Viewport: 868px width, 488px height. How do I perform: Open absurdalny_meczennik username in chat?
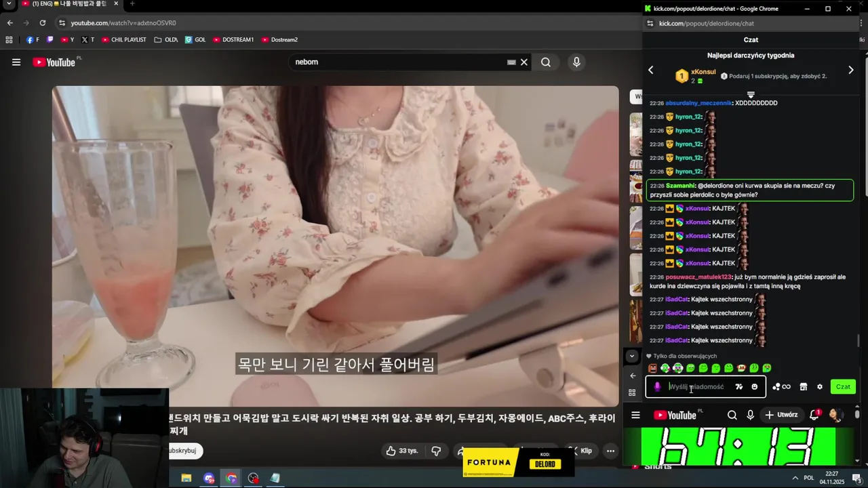coord(698,103)
